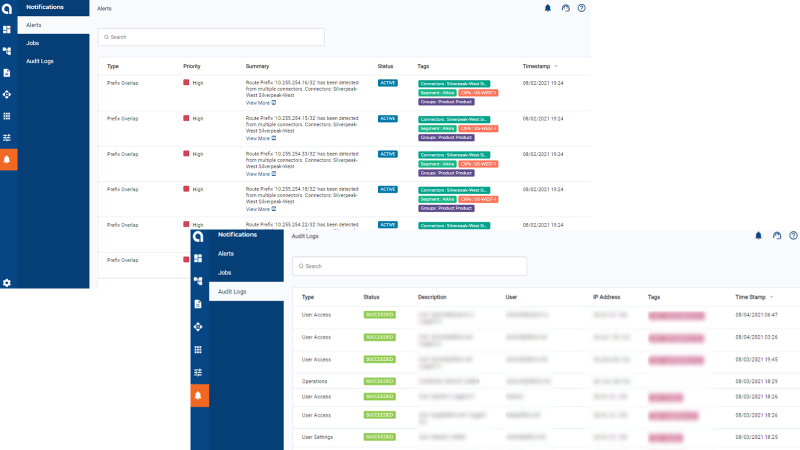The width and height of the screenshot is (800, 450).
Task: Expand View More for route prefix 10.255.254.16/32
Action: pyautogui.click(x=261, y=102)
